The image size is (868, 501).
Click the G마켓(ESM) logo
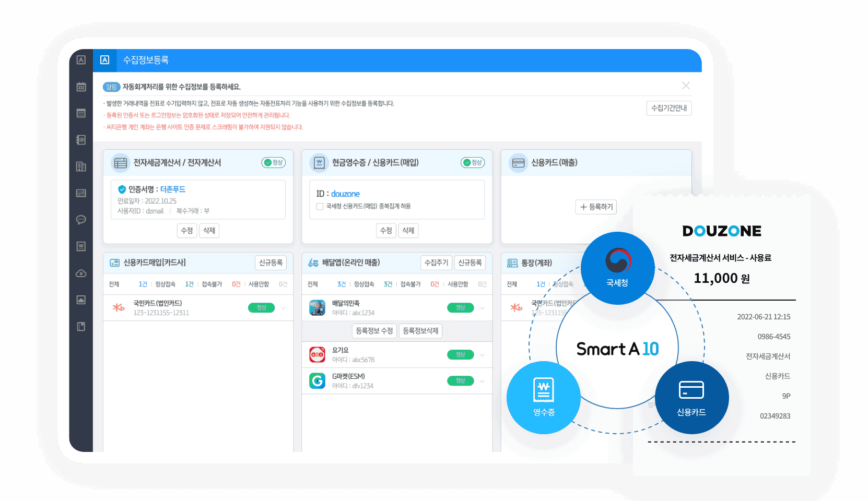click(318, 381)
